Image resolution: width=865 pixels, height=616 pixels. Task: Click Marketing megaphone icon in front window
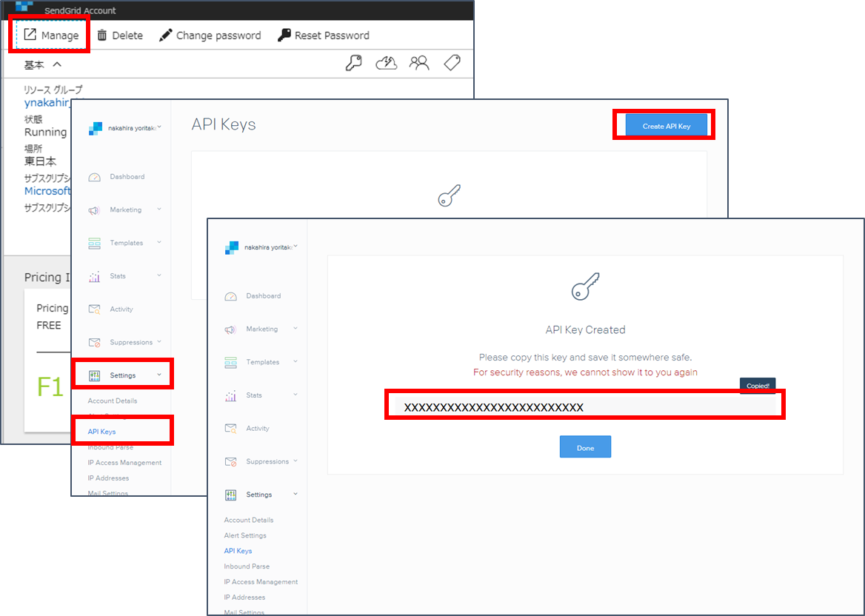pyautogui.click(x=230, y=329)
